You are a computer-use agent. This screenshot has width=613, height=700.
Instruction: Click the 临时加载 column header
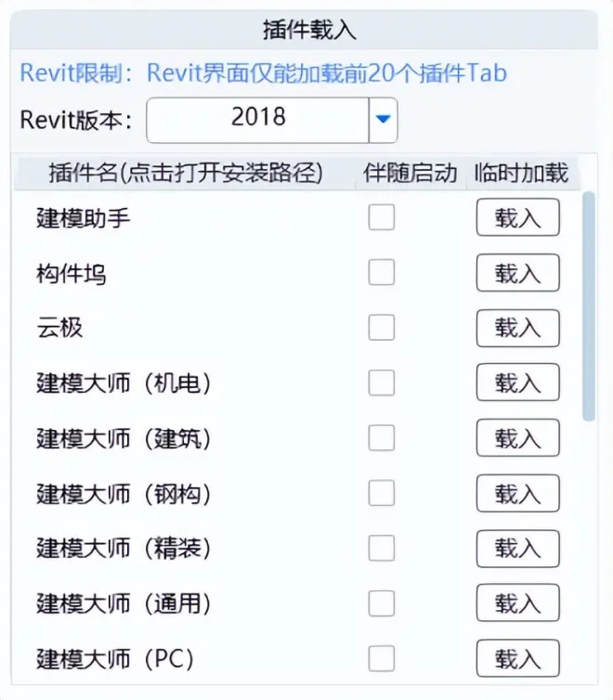(521, 173)
